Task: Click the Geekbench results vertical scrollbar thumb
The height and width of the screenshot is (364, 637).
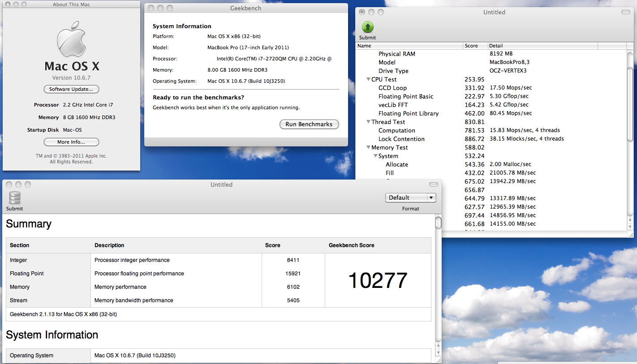Action: point(438,223)
